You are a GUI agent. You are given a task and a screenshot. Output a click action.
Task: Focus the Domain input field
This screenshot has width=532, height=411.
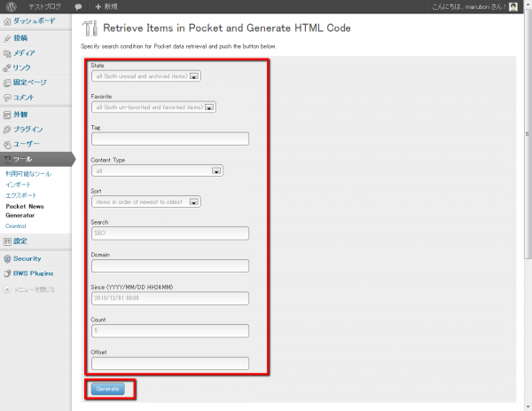170,266
